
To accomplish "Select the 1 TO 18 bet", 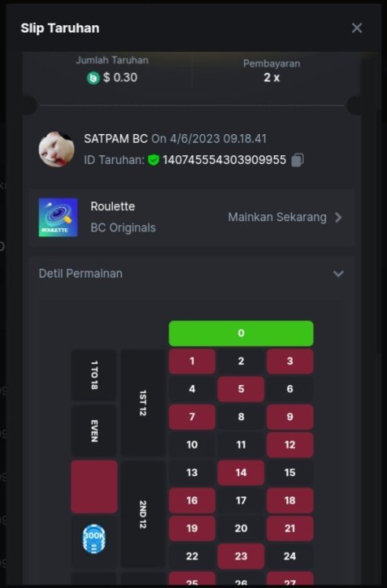I will coord(94,375).
